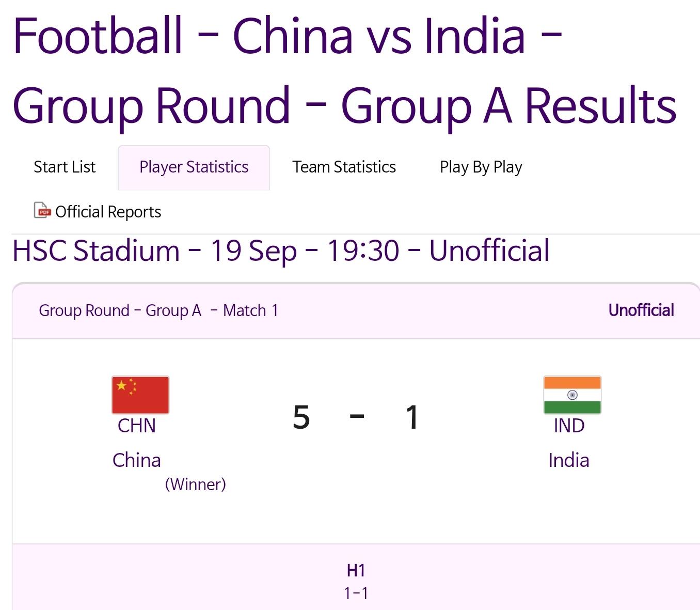Click the H1 half-time label
700x610 pixels.
[356, 570]
